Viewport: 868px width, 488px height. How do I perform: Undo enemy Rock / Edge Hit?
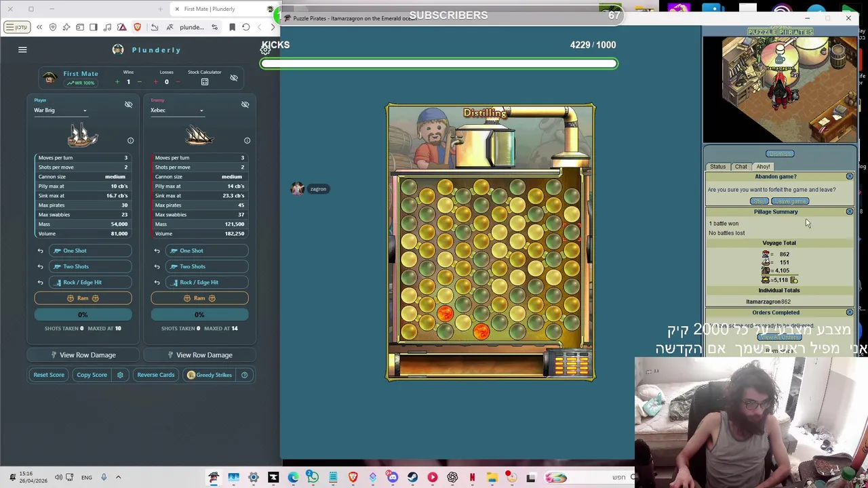tap(157, 282)
